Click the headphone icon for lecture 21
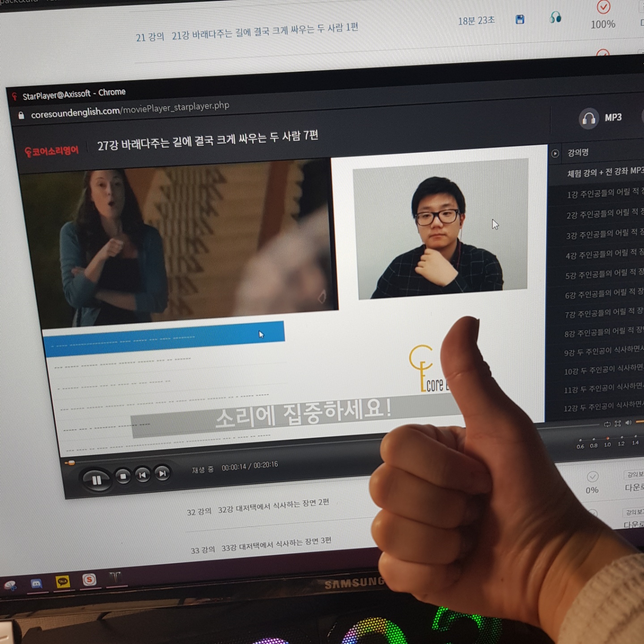644x644 pixels. click(x=555, y=17)
